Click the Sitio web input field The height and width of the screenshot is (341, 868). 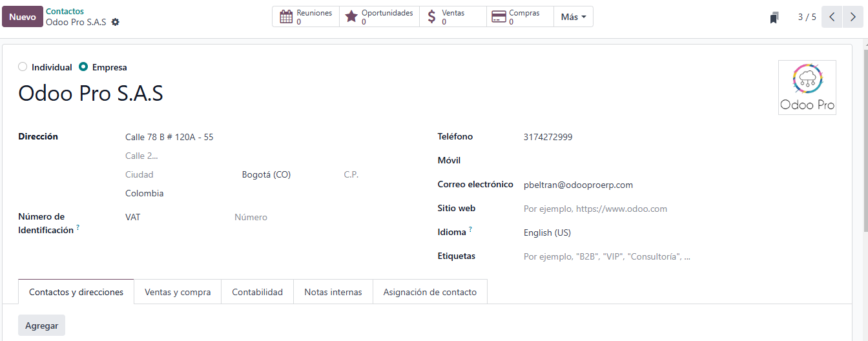(x=678, y=209)
